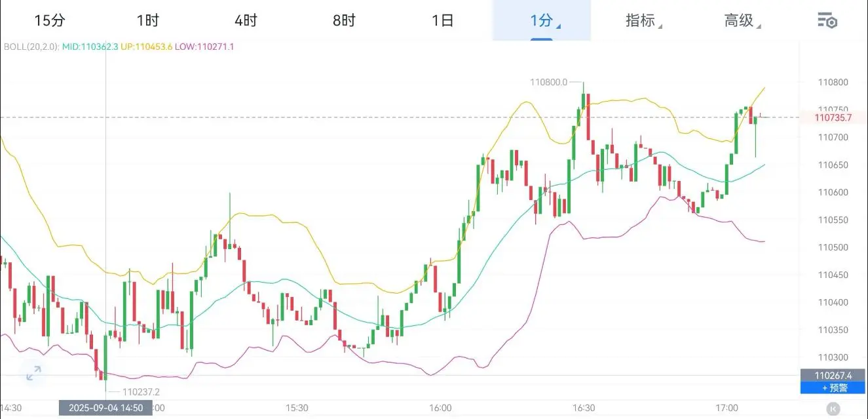Click the 110500 price axis label
Screen dimensions: 868x419
pos(833,248)
